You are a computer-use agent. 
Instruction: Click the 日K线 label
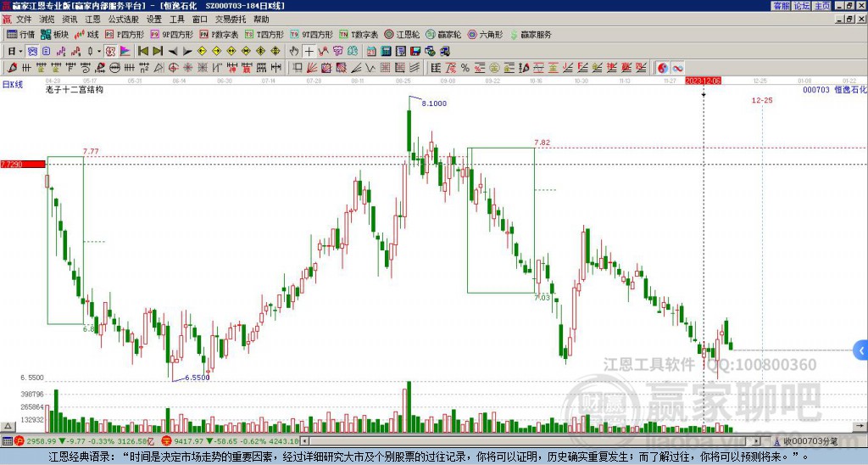tap(13, 85)
